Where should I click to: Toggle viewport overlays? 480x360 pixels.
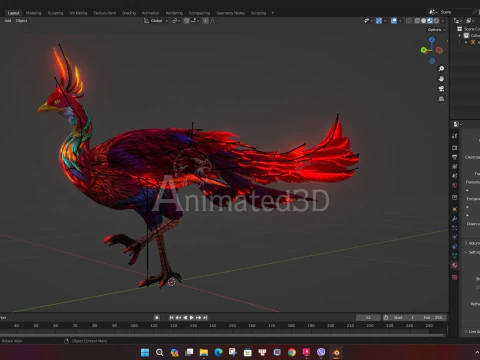click(x=394, y=21)
